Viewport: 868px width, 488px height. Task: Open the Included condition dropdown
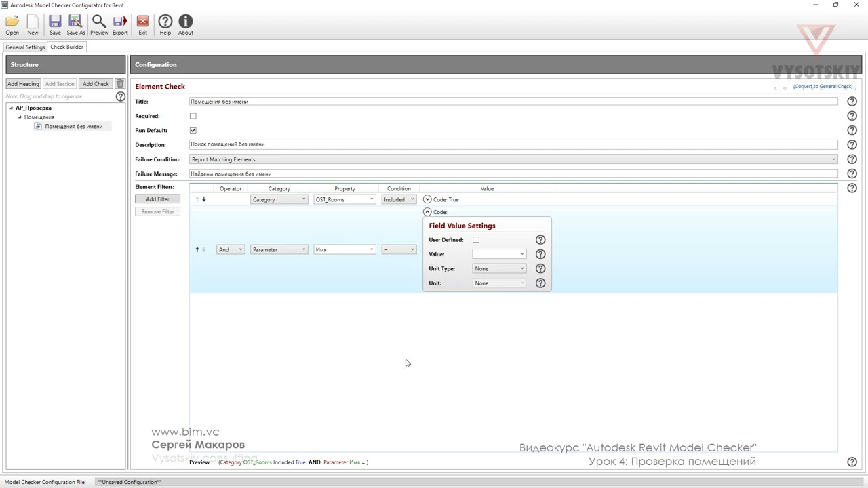click(x=399, y=199)
